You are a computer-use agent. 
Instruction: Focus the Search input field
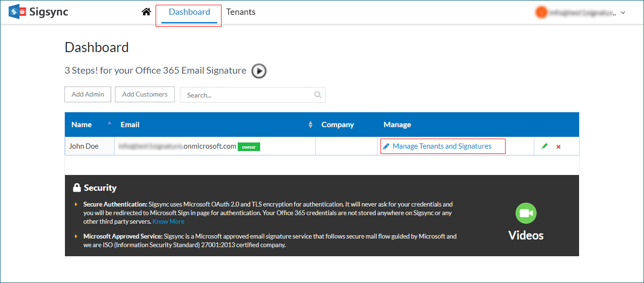[253, 95]
